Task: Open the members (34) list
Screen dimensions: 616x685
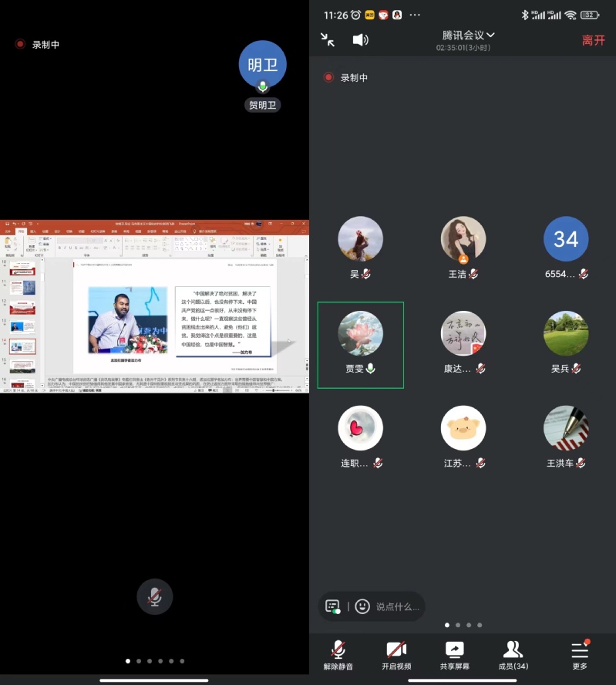Action: pos(513,654)
